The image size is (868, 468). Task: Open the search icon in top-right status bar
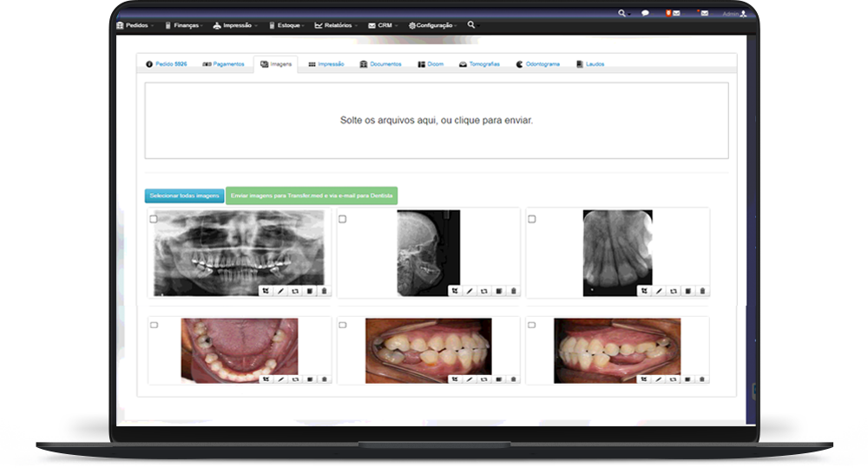pos(622,13)
